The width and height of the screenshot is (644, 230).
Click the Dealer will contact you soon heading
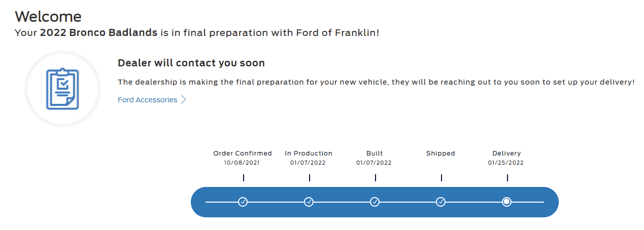tap(191, 63)
